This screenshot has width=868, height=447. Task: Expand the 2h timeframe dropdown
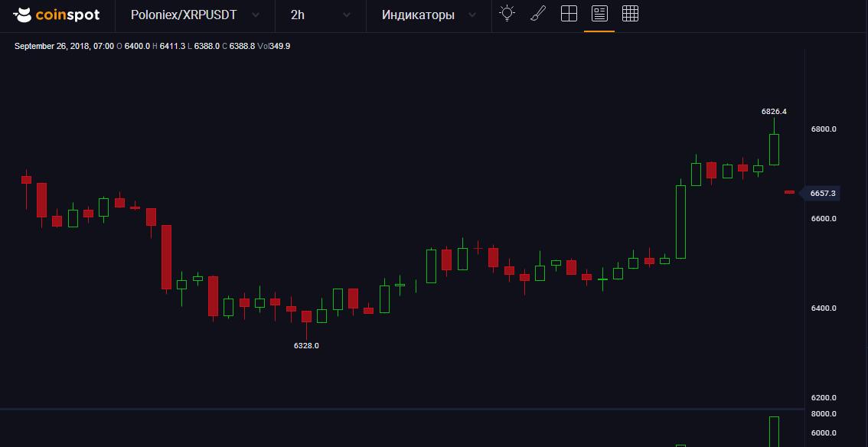[x=321, y=15]
